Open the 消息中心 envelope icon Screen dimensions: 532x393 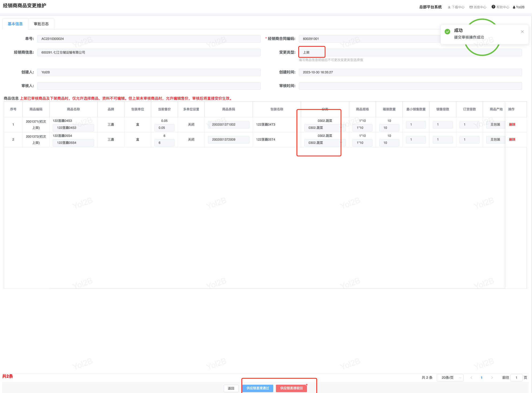pos(471,7)
